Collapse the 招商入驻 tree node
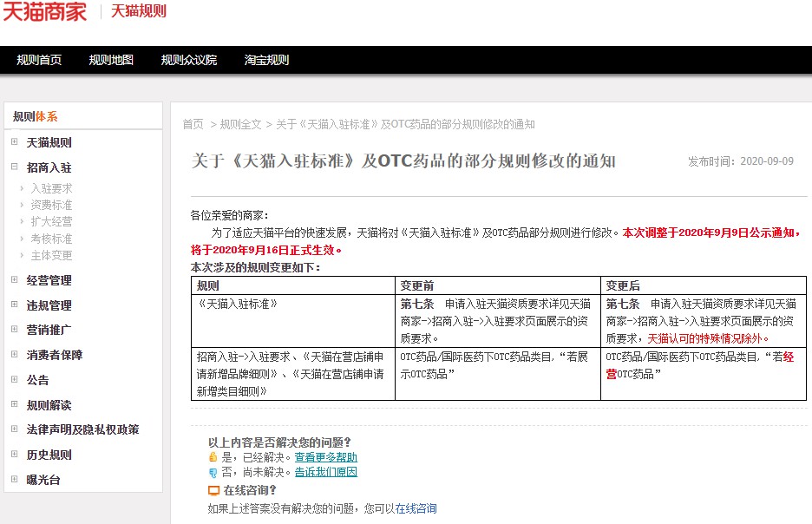 coord(15,167)
